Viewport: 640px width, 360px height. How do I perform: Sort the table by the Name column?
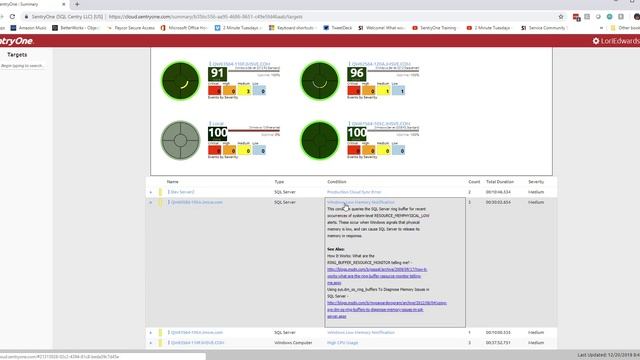tap(173, 182)
